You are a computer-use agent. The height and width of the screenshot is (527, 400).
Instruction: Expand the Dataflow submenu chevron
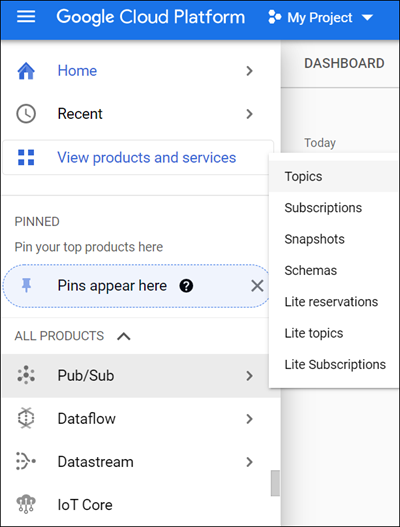point(249,419)
